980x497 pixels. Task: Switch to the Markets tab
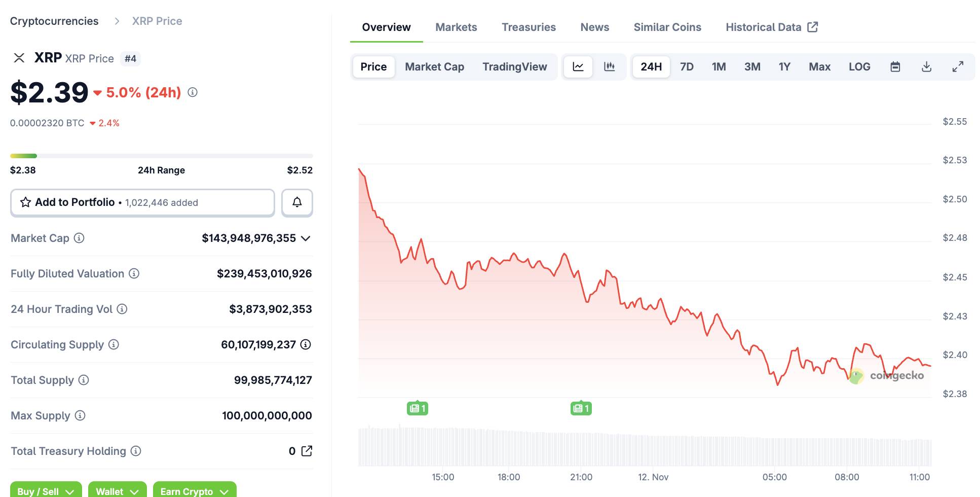pos(456,27)
